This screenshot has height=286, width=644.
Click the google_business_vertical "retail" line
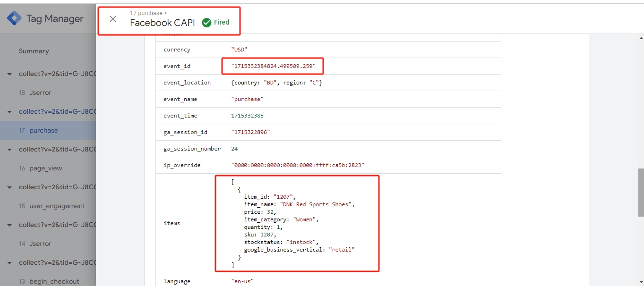coord(300,250)
